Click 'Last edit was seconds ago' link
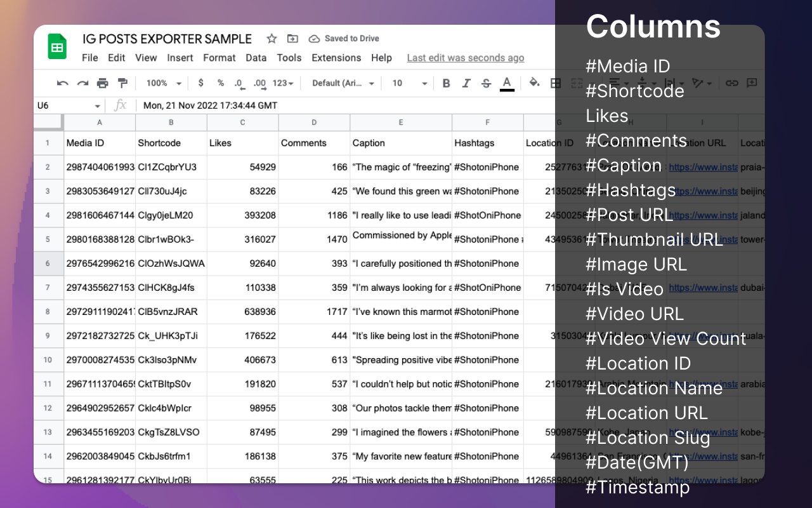812x508 pixels. 465,58
